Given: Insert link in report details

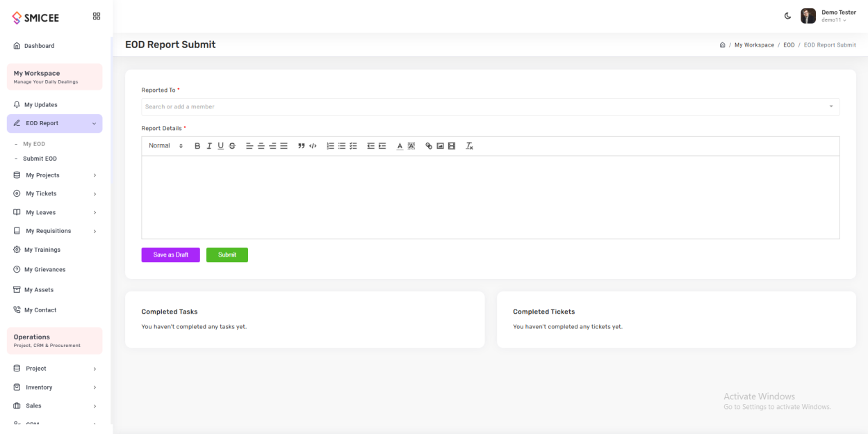Looking at the screenshot, I should (429, 146).
